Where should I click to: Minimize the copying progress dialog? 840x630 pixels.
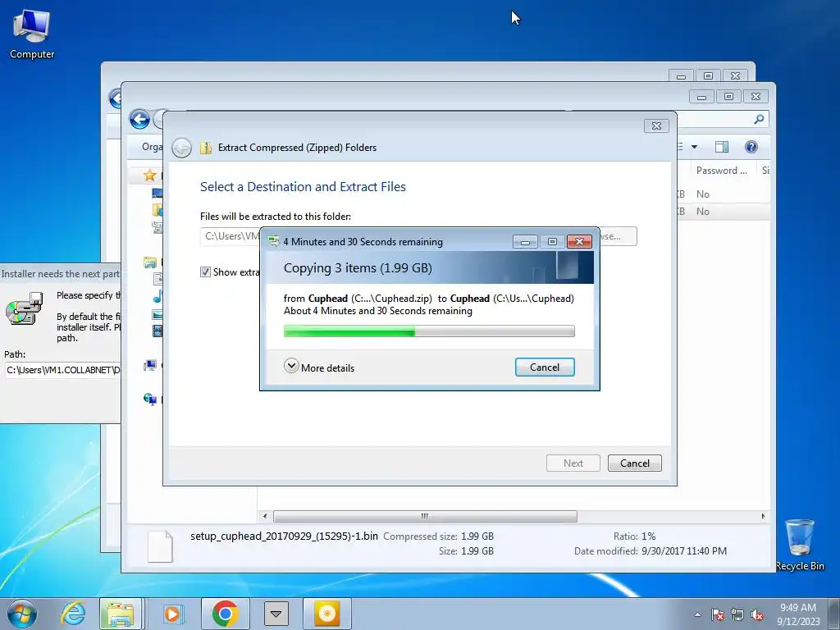(525, 242)
